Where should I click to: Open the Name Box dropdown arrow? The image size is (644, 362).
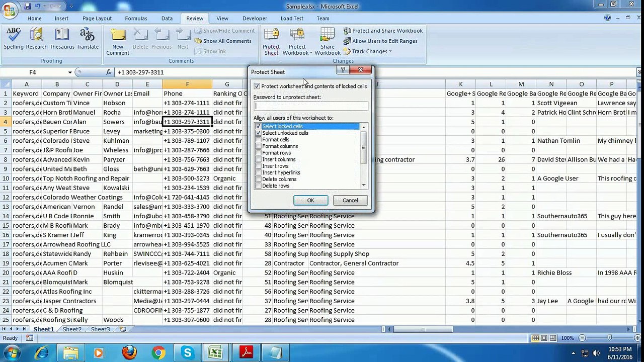(70, 72)
